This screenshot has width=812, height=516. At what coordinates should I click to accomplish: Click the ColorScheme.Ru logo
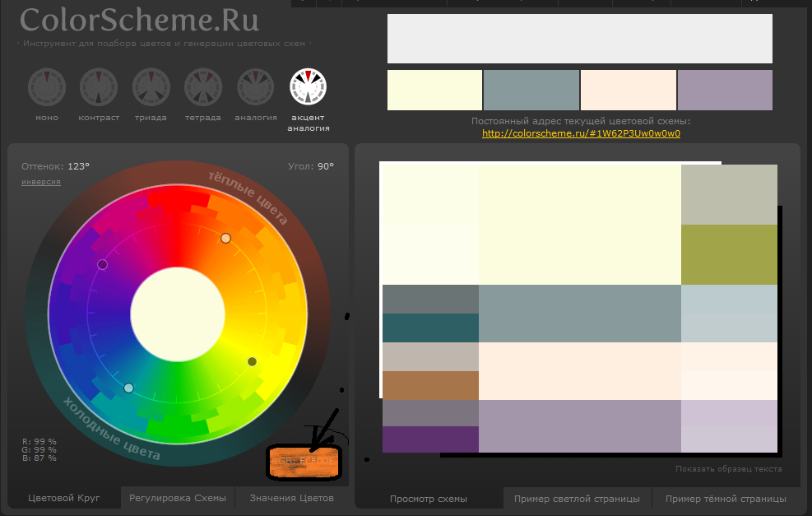click(x=139, y=21)
